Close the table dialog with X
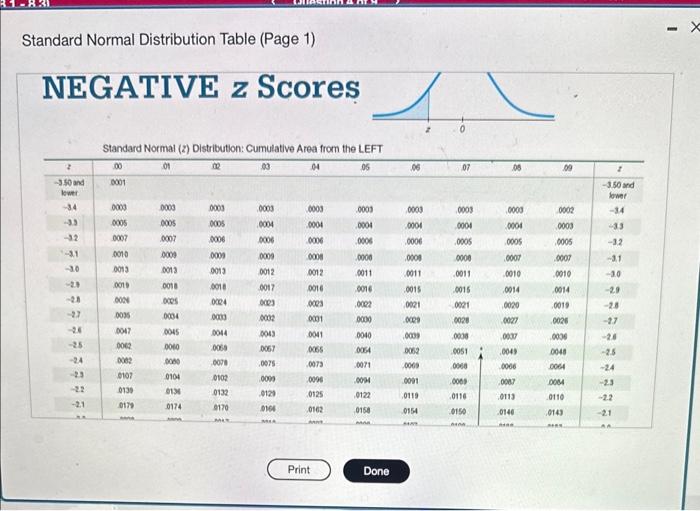Screen dimensions: 700x511 [x=695, y=28]
